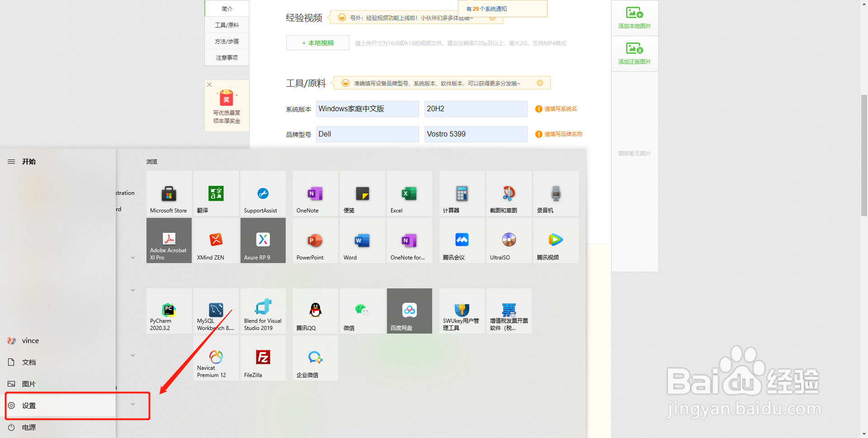
Task: Launch UltraISO
Action: [x=508, y=240]
